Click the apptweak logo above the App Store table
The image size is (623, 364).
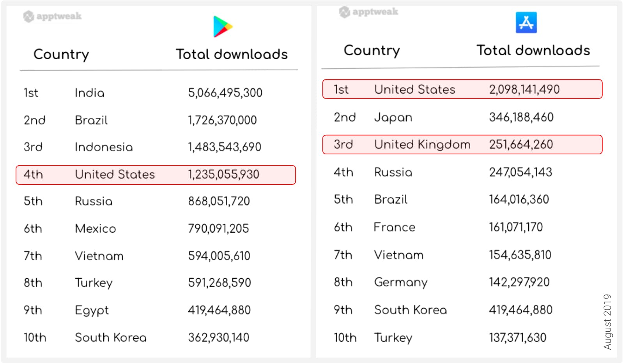pyautogui.click(x=368, y=12)
